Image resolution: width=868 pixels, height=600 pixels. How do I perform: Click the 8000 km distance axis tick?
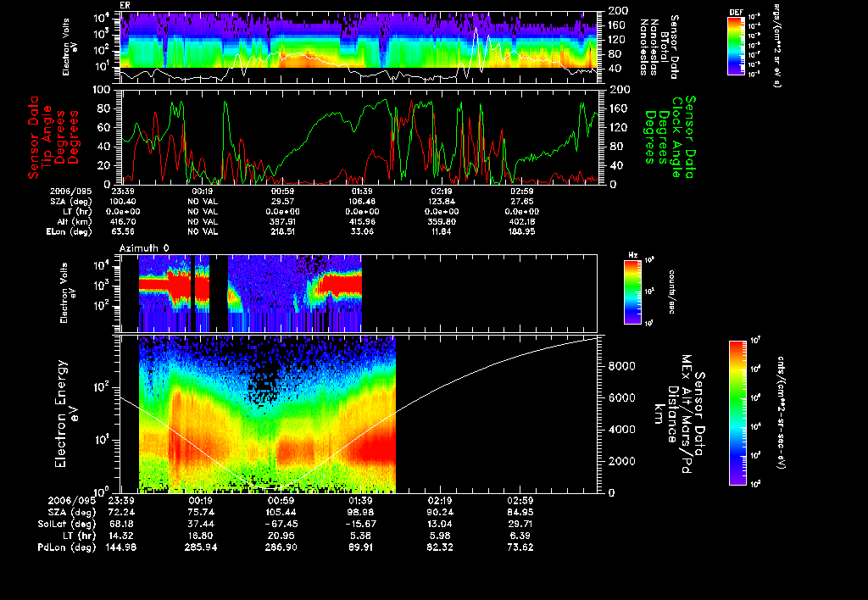click(621, 366)
